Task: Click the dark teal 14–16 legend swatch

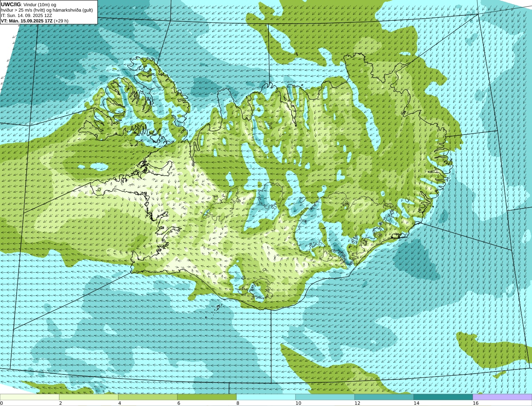Action: (443, 397)
